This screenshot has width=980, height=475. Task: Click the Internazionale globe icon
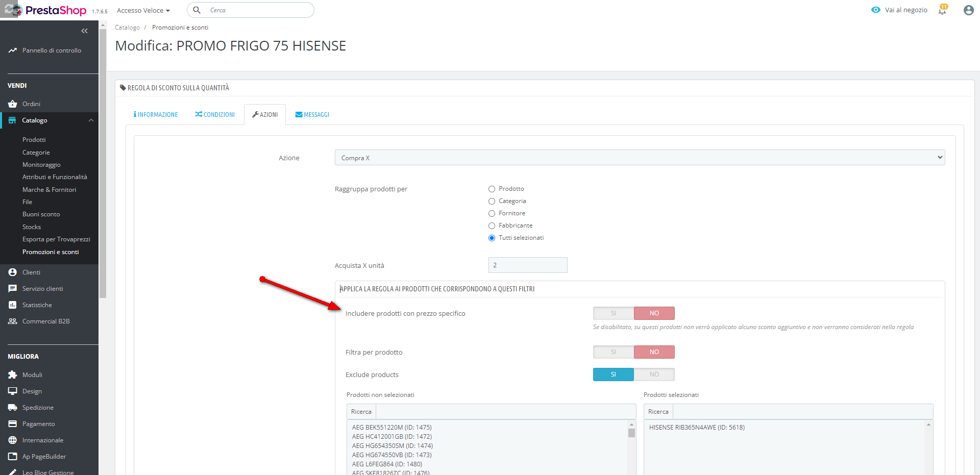point(13,440)
